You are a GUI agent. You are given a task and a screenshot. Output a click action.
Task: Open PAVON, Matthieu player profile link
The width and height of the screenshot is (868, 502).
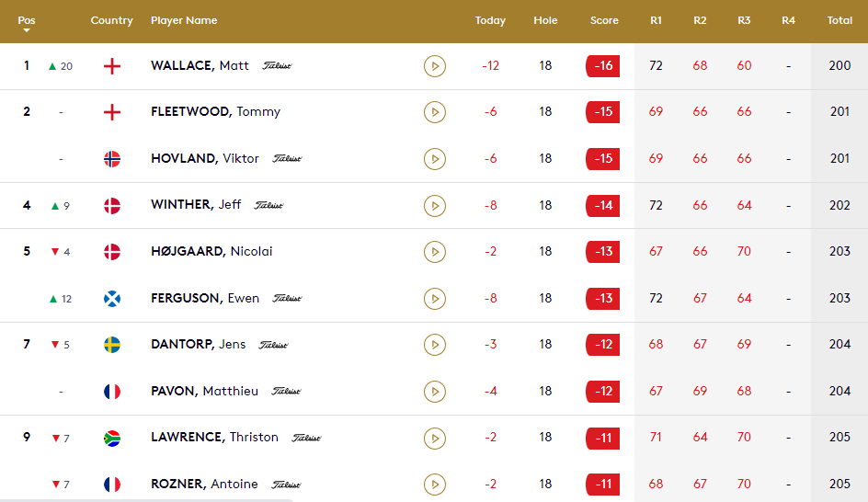[205, 391]
